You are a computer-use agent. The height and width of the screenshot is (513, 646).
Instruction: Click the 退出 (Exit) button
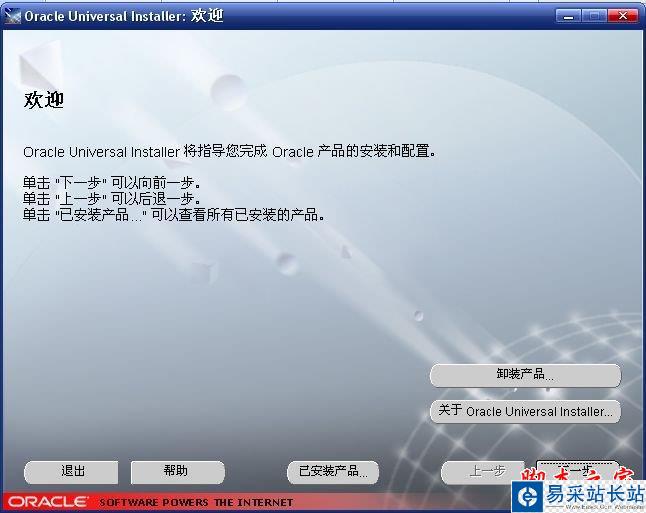pyautogui.click(x=71, y=472)
